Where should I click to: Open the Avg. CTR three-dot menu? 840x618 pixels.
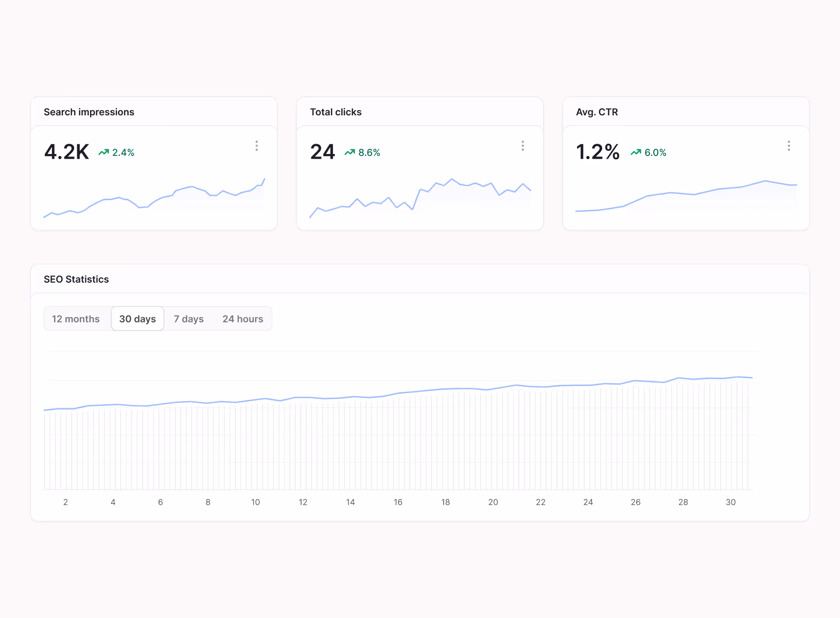(789, 146)
